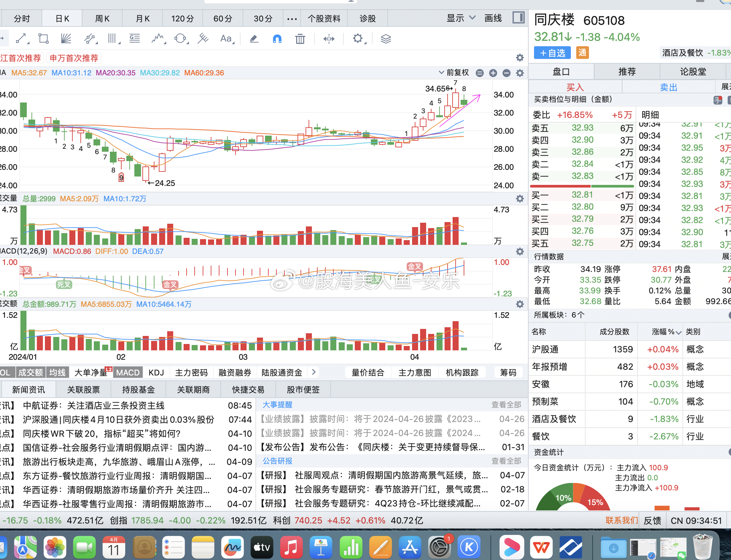Select the trend line drawing tool
This screenshot has height=560, width=731.
tap(21, 39)
